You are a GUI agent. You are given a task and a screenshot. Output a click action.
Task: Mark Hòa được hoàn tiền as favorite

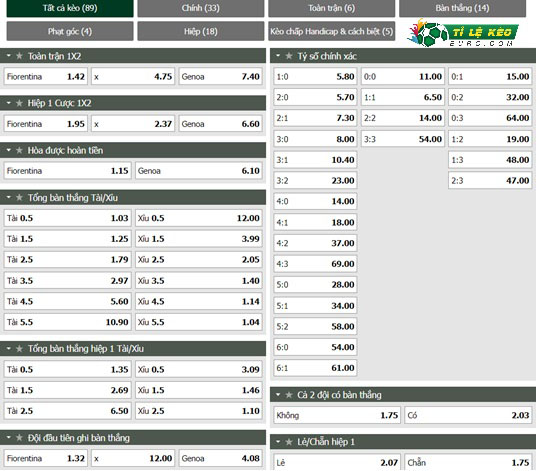click(x=19, y=150)
